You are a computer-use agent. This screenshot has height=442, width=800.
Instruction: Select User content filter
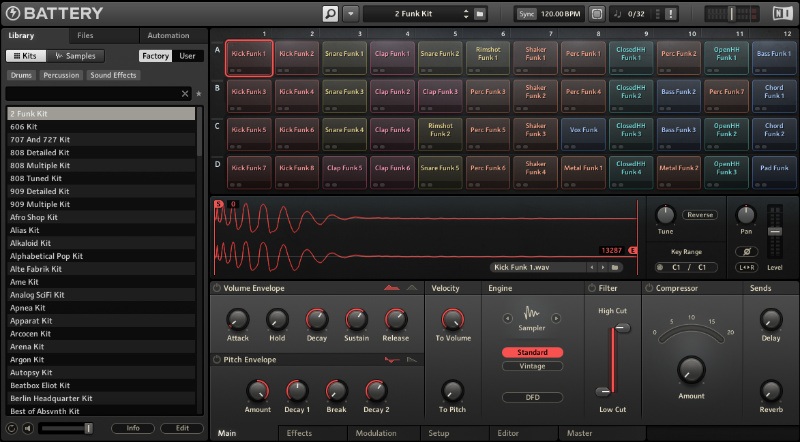[x=187, y=56]
